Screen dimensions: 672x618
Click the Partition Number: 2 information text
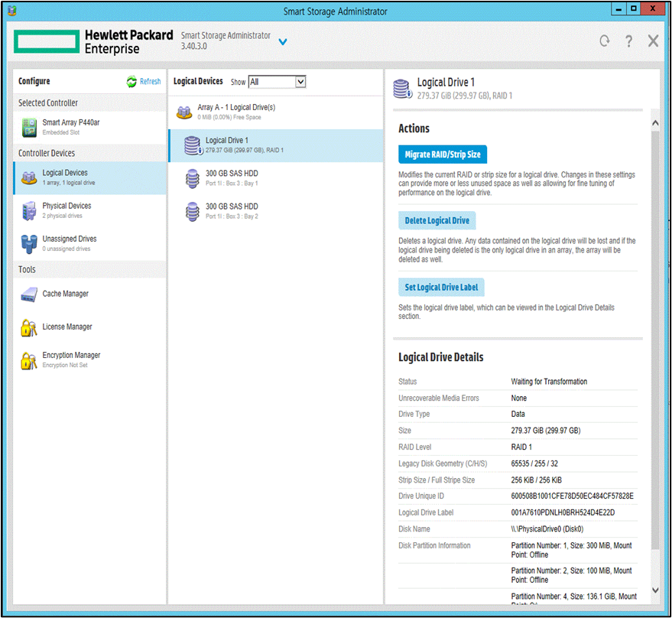click(x=571, y=575)
